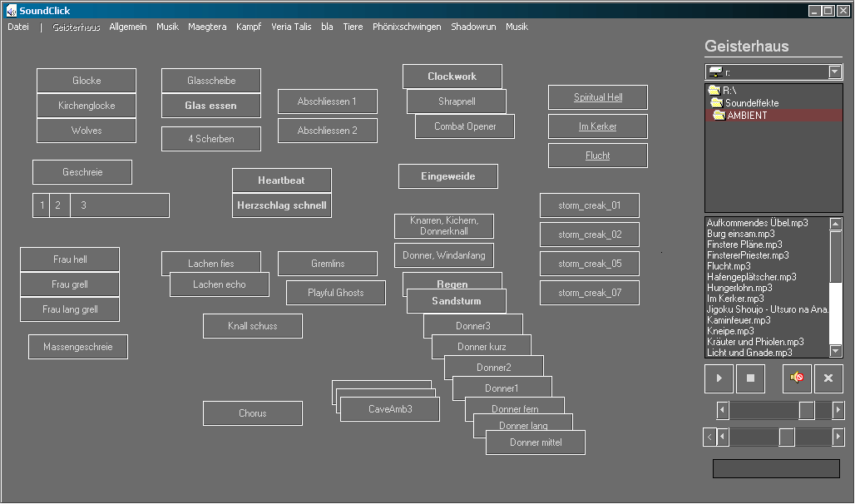Open the drive selection dropdown
Screen dimensions: 855x504
click(x=835, y=72)
